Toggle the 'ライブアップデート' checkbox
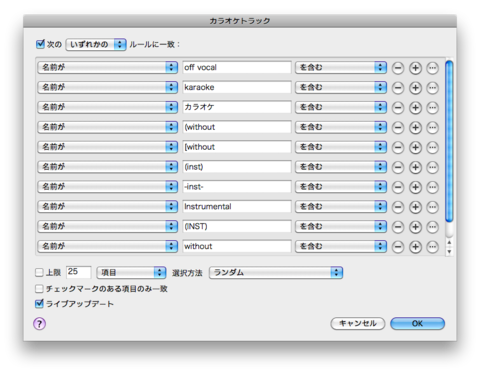 pyautogui.click(x=39, y=304)
